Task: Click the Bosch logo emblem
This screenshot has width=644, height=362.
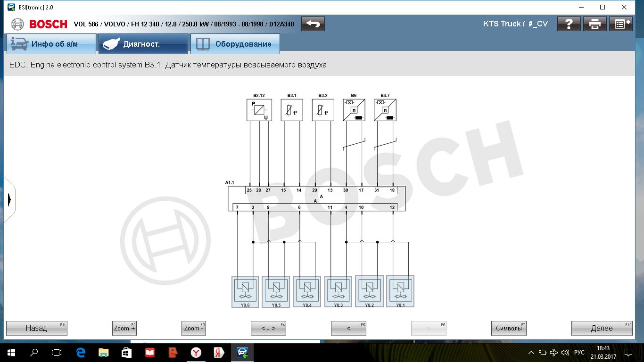Action: point(17,24)
